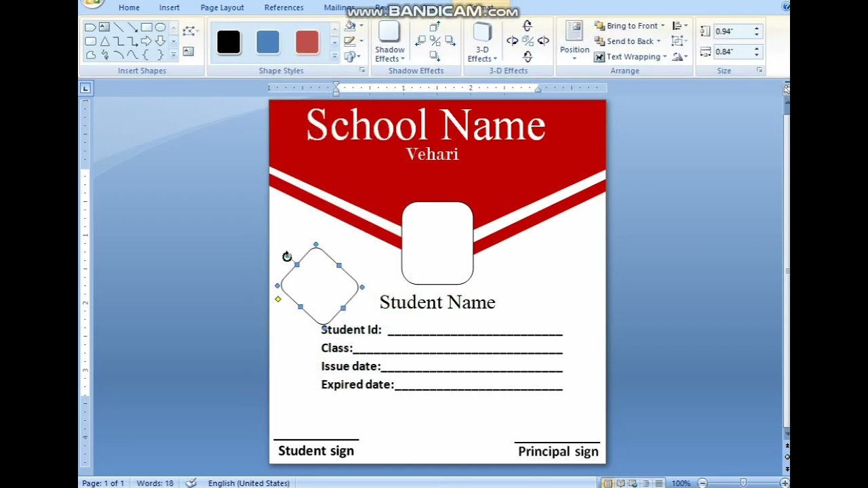Image resolution: width=868 pixels, height=488 pixels.
Task: Open the Position dropdown
Action: point(574,42)
